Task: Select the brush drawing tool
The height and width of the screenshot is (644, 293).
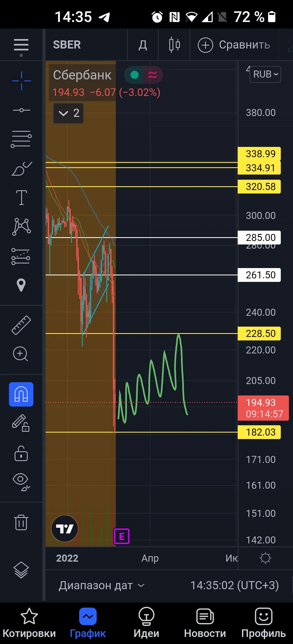Action: [x=22, y=169]
